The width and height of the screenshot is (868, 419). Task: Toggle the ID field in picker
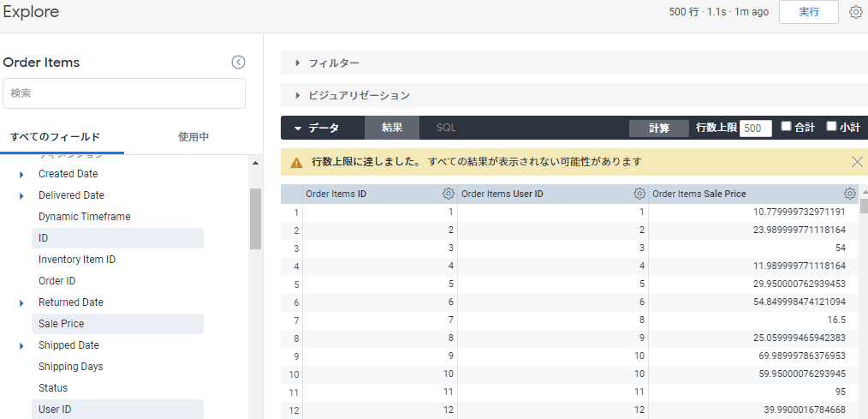coord(117,238)
